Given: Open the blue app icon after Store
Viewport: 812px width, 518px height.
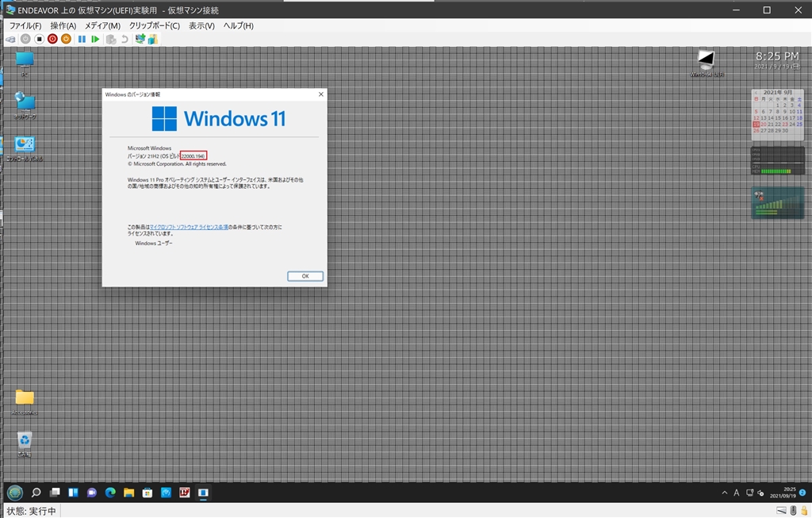Looking at the screenshot, I should (167, 492).
